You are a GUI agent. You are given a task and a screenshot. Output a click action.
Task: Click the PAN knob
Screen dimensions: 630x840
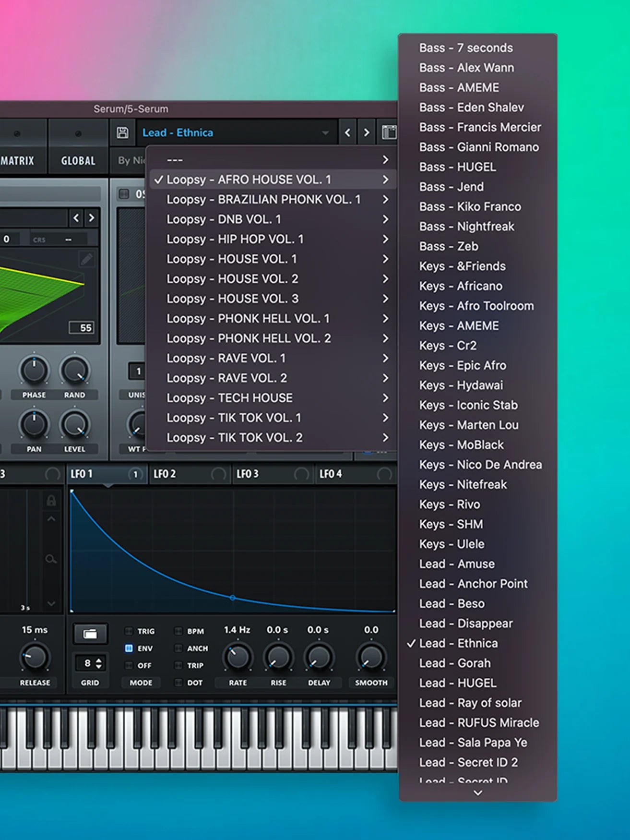tap(34, 424)
